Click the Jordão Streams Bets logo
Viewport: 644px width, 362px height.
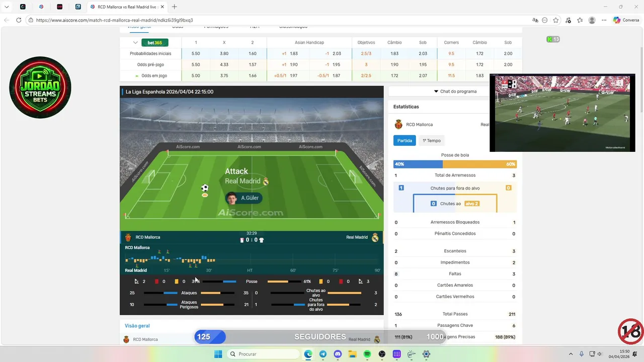point(40,87)
